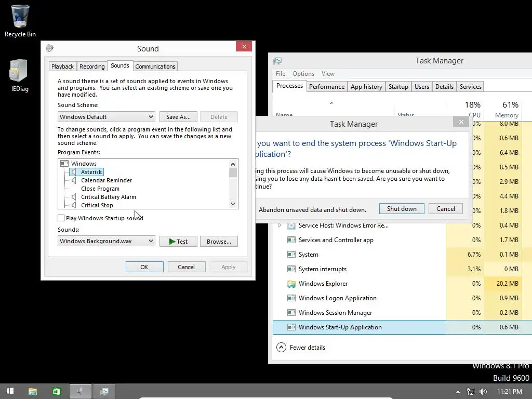
Task: Select the Close Program event
Action: coord(100,189)
